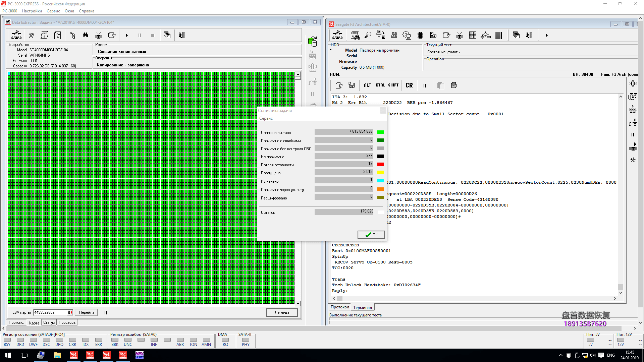Screen dimensions: 644x362
Task: Click the bright green Успешно считано color swatch
Action: click(x=381, y=132)
